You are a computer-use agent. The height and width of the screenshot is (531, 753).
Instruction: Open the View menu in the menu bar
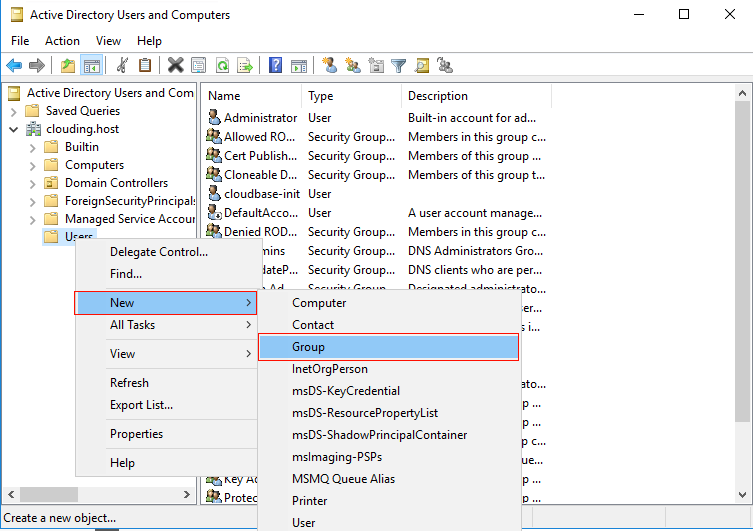(x=108, y=41)
